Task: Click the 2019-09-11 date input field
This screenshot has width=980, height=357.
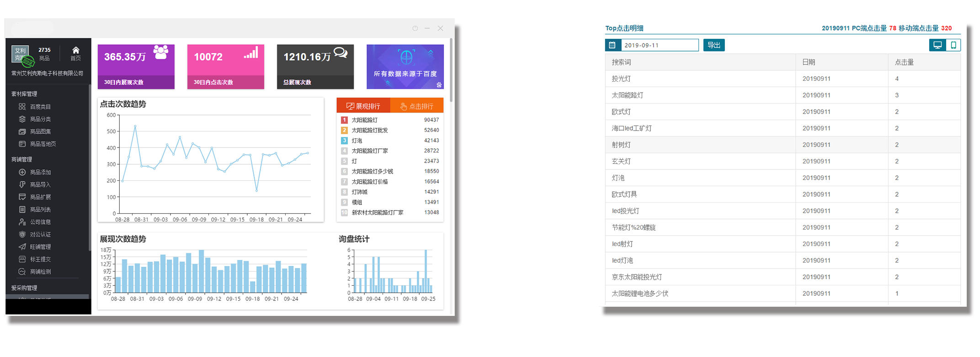Action: 659,45
